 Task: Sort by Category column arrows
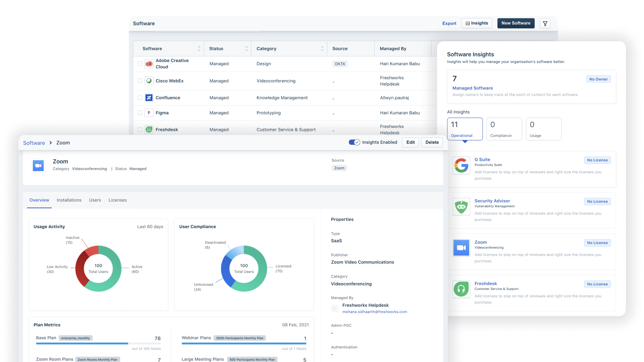click(322, 49)
